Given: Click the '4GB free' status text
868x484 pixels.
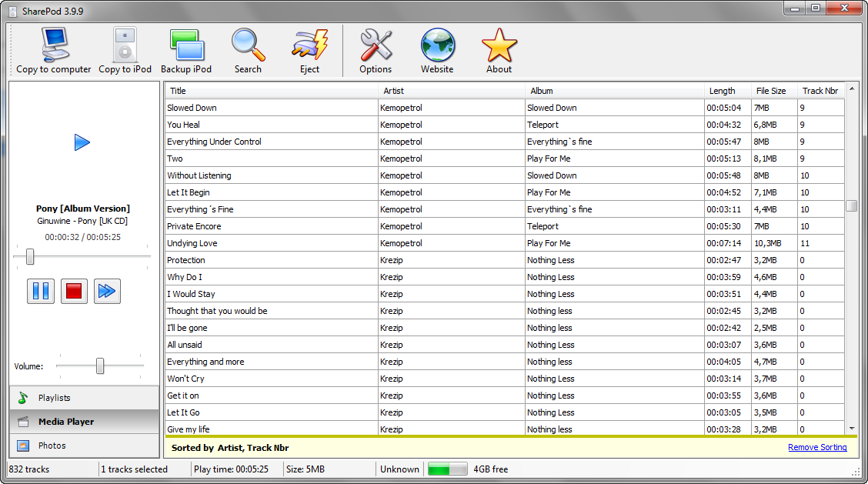Looking at the screenshot, I should [x=490, y=469].
